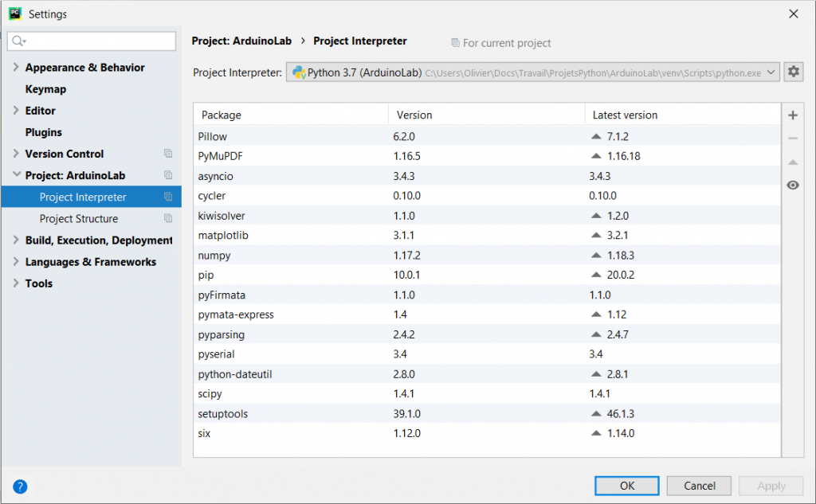Screen dimensions: 816x504
Task: Open the Project Structure page
Action: coord(79,218)
